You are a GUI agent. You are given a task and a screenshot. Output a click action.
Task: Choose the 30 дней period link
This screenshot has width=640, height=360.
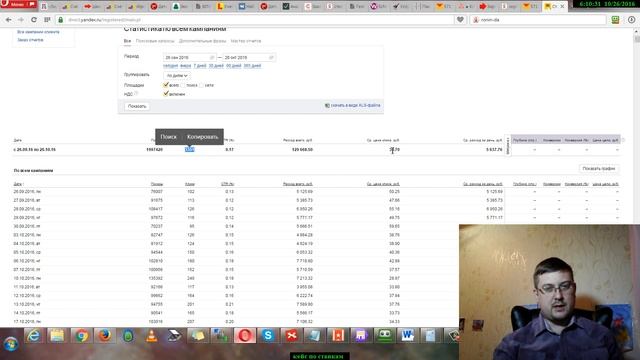(x=216, y=66)
